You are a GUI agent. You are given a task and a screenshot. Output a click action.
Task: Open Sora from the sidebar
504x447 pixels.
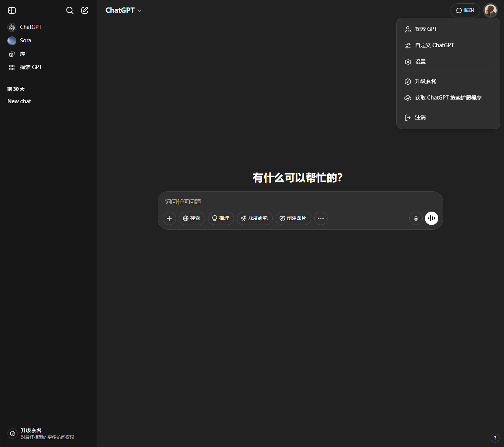[48, 40]
